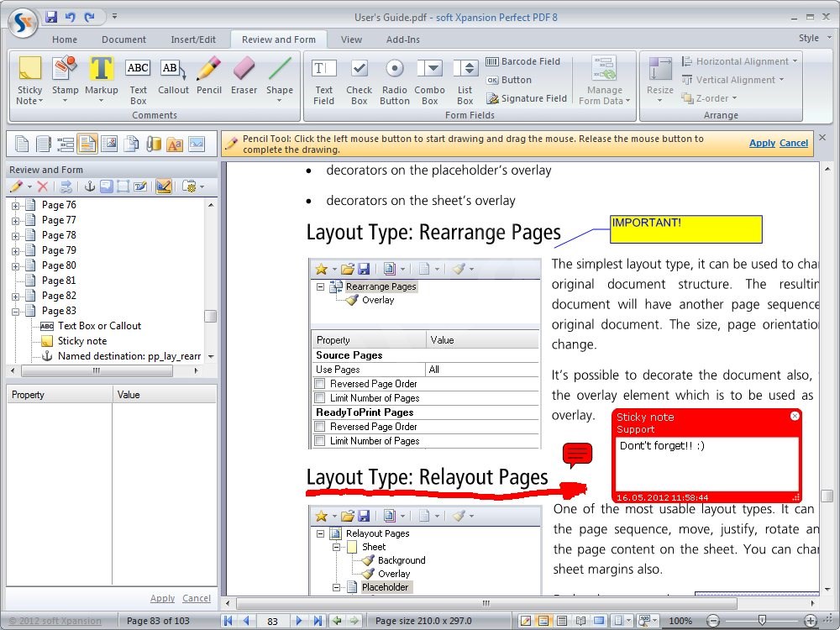Insert a List Box form field

click(465, 81)
